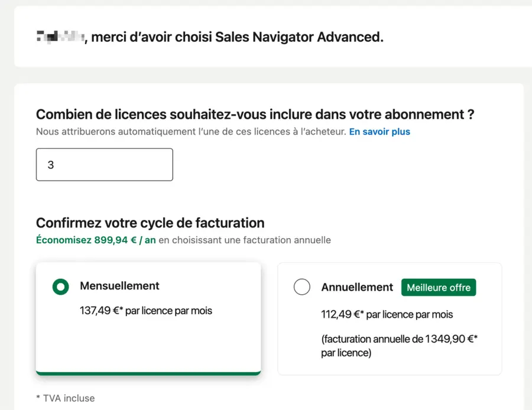This screenshot has width=532, height=410.
Task: Click the '* TVA incluse' footnote
Action: [65, 398]
